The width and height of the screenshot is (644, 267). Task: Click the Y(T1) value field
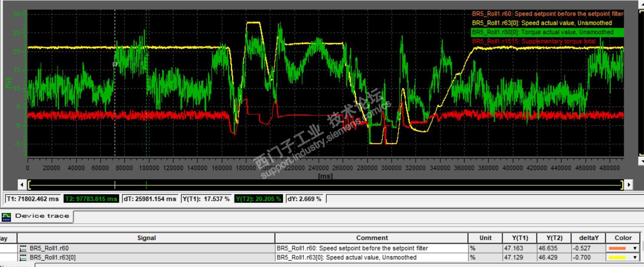click(x=206, y=199)
